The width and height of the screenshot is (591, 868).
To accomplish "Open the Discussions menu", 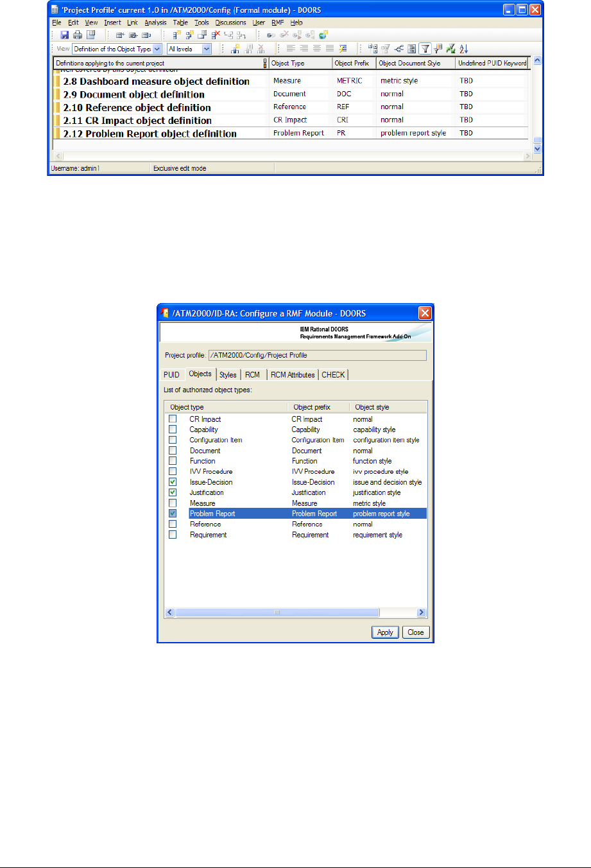I will (230, 22).
